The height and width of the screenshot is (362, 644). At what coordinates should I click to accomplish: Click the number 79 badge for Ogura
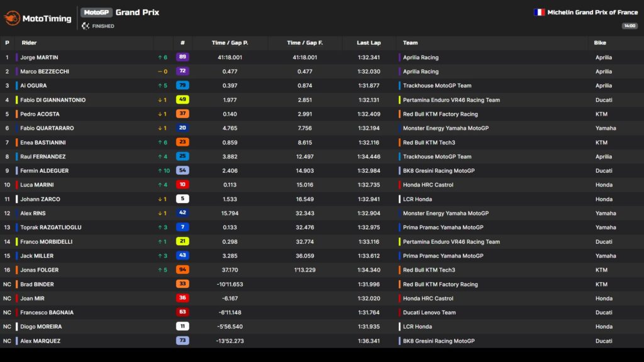point(182,85)
